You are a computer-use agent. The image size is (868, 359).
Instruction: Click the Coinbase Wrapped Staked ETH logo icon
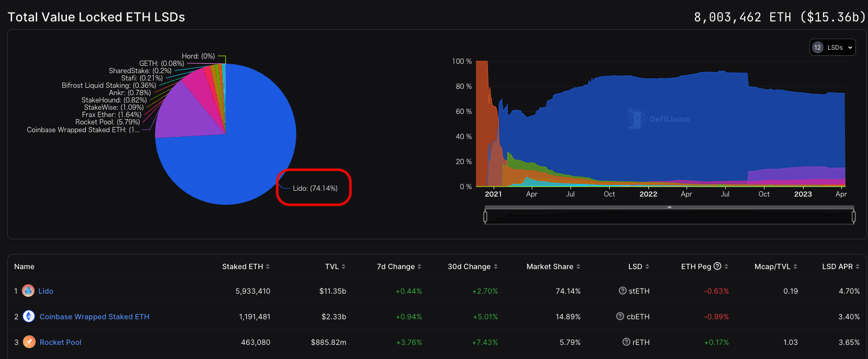coord(29,316)
